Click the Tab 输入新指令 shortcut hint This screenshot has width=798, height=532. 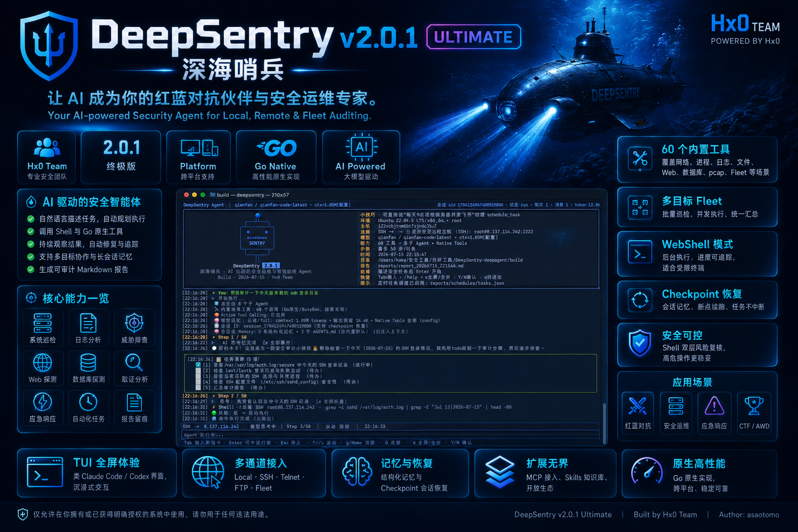[x=203, y=443]
